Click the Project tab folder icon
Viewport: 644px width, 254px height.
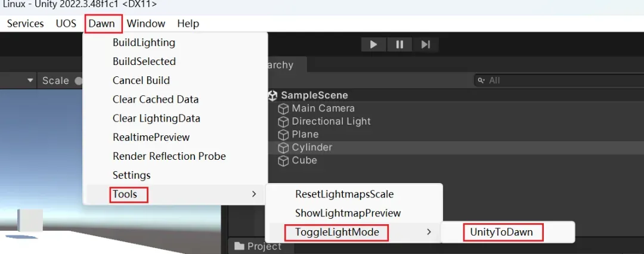click(239, 246)
